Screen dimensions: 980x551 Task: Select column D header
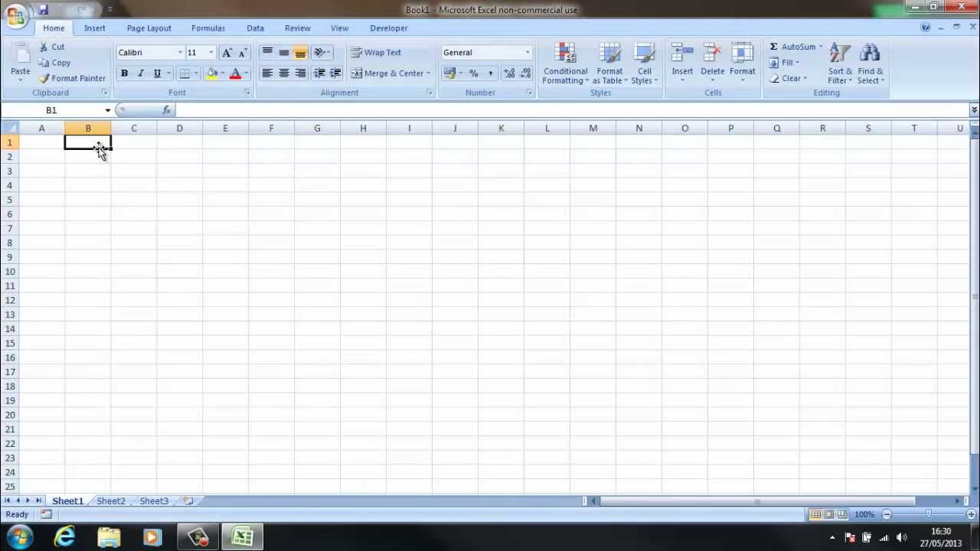[179, 129]
